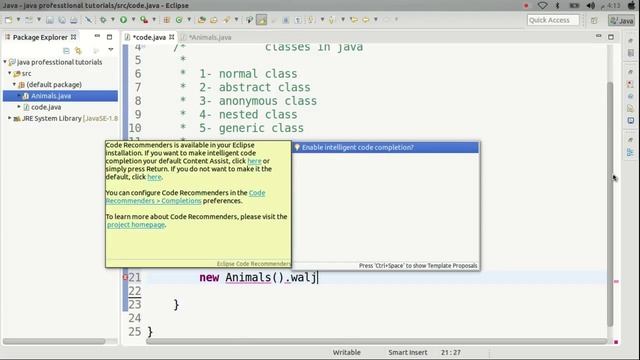
Task: Select 'Enable intelligent code completion?' proposal
Action: click(386, 147)
